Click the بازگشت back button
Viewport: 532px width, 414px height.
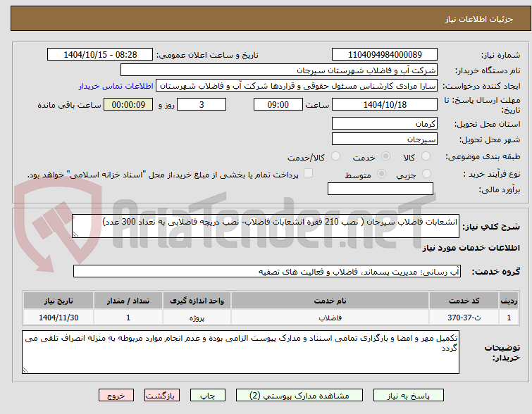pos(162,396)
